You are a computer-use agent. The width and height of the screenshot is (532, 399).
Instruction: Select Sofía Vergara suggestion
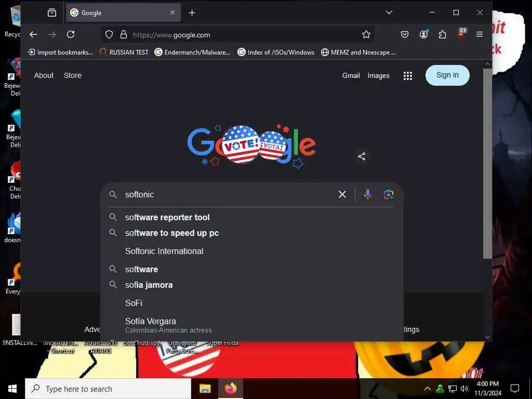(252, 325)
